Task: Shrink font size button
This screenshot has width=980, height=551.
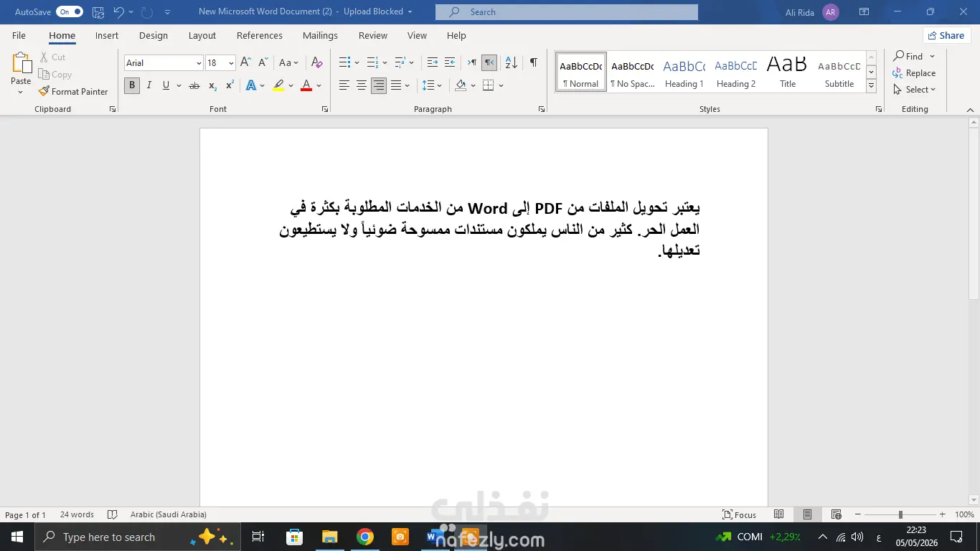Action: coord(263,63)
